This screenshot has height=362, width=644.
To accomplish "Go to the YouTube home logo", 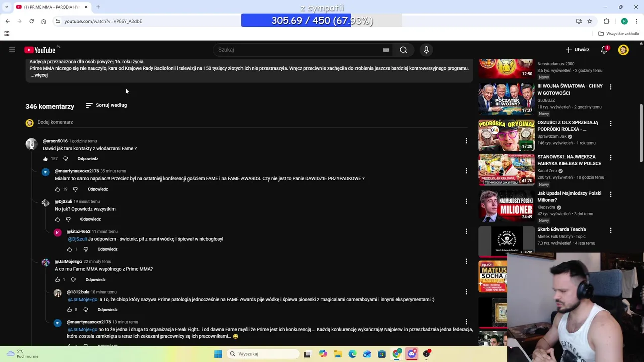I will 40,50.
